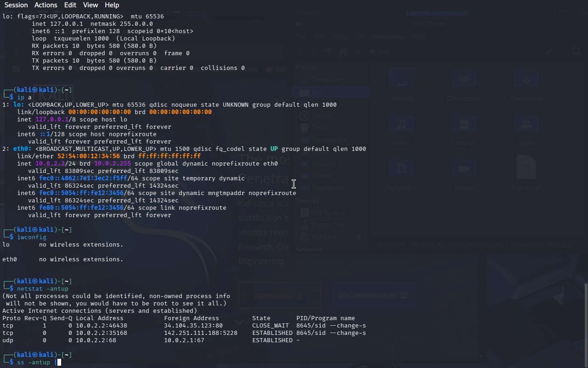Open the Actions menu

point(46,5)
